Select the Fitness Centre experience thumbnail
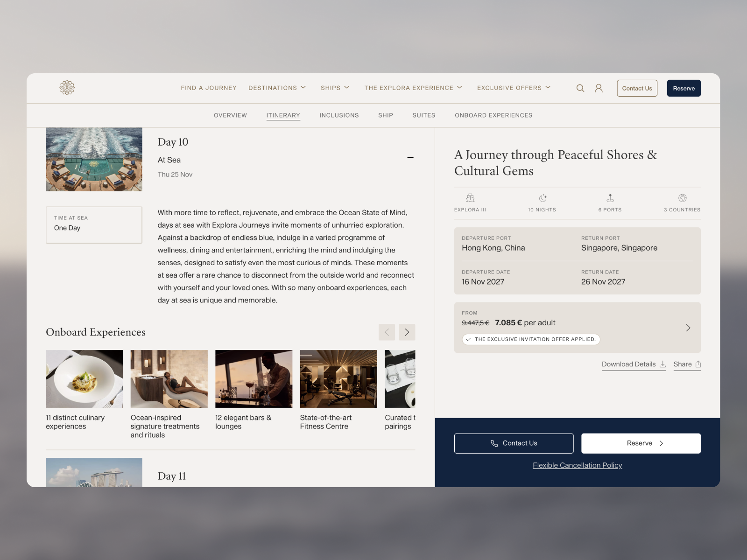This screenshot has height=560, width=747. [x=338, y=379]
